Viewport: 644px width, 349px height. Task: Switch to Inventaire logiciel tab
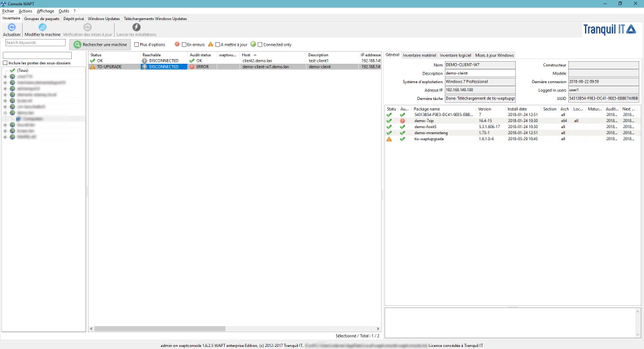(x=455, y=55)
